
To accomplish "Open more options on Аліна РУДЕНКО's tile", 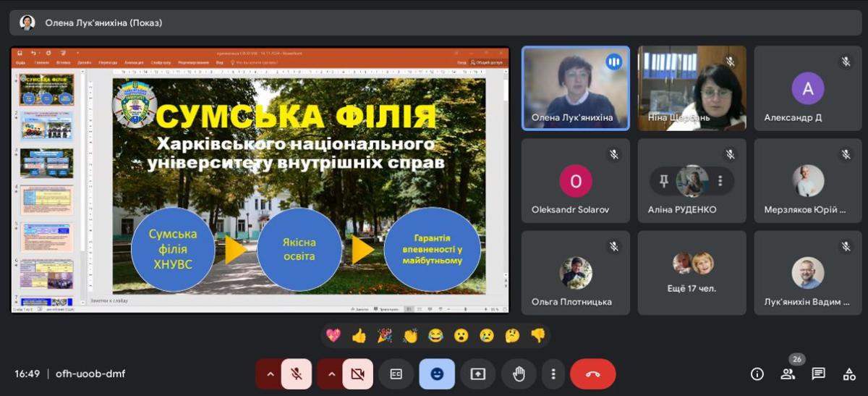I will (x=720, y=181).
